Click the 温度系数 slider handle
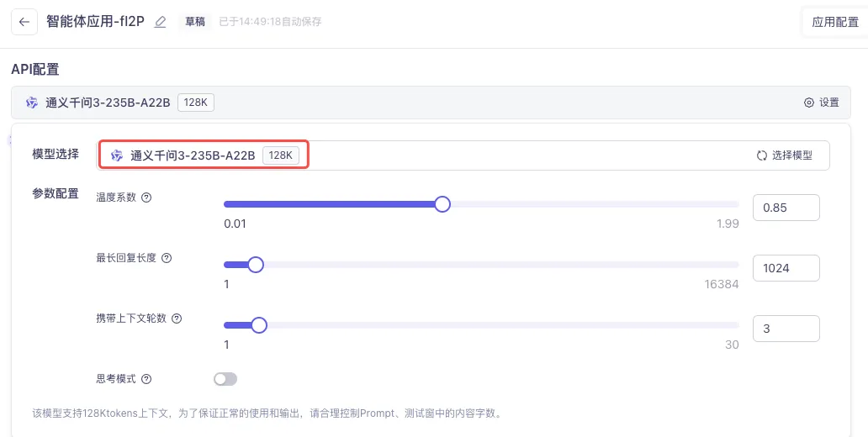Image resolution: width=868 pixels, height=437 pixels. pos(442,204)
